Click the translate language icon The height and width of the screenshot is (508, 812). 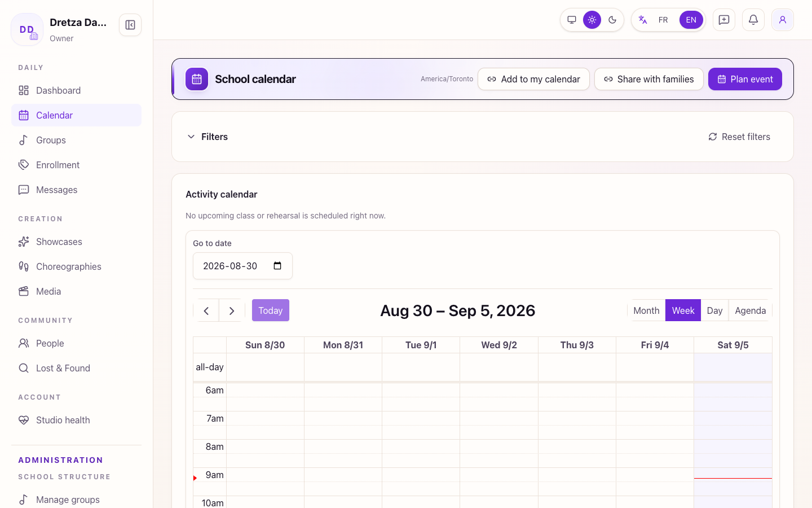coord(643,20)
